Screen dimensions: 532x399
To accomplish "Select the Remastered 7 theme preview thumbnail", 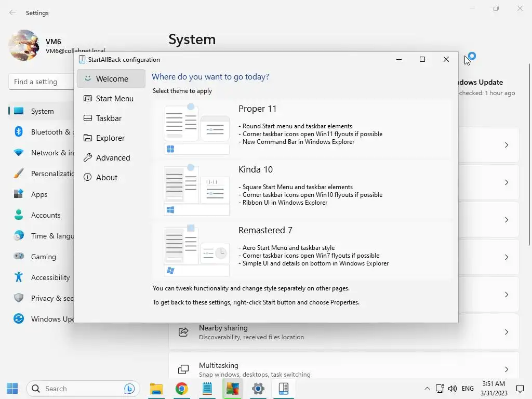I will tap(196, 250).
